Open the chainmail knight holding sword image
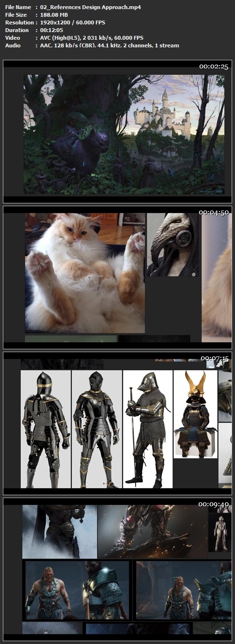 [x=148, y=429]
